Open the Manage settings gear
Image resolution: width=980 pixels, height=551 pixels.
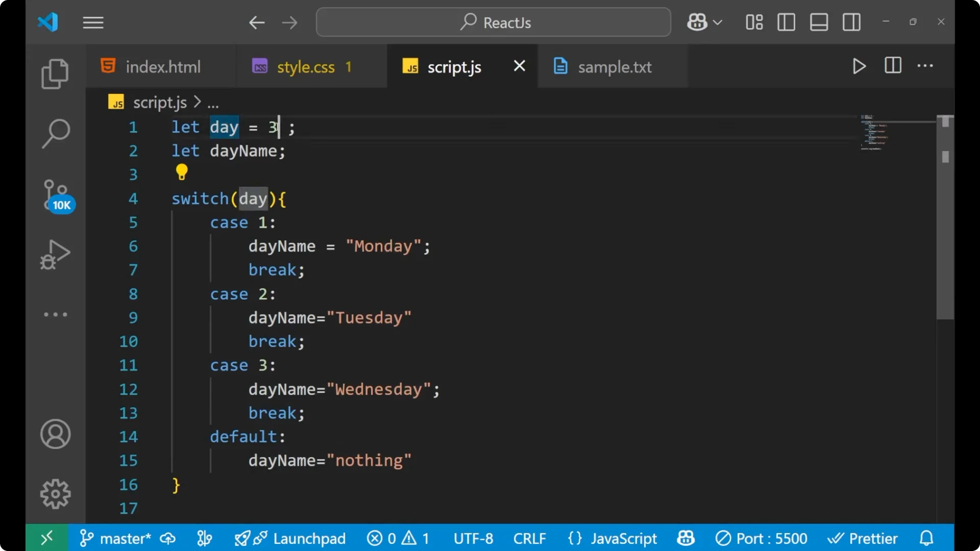(x=55, y=493)
